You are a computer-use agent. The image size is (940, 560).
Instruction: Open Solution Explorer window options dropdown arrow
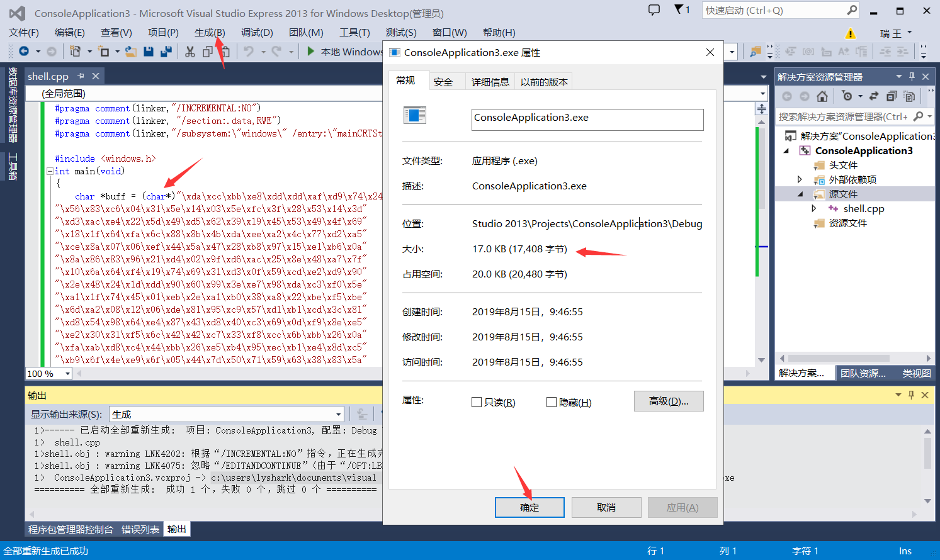(899, 77)
